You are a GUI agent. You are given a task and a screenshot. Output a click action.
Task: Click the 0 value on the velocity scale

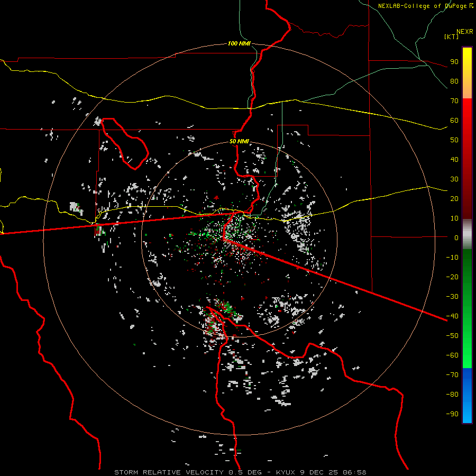456,238
